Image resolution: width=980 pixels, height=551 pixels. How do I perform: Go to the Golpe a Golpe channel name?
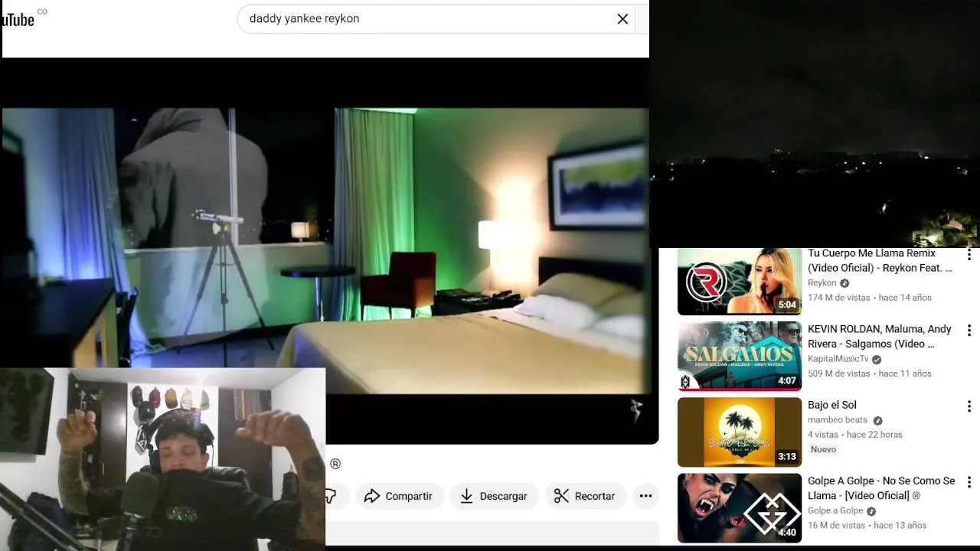tap(835, 511)
